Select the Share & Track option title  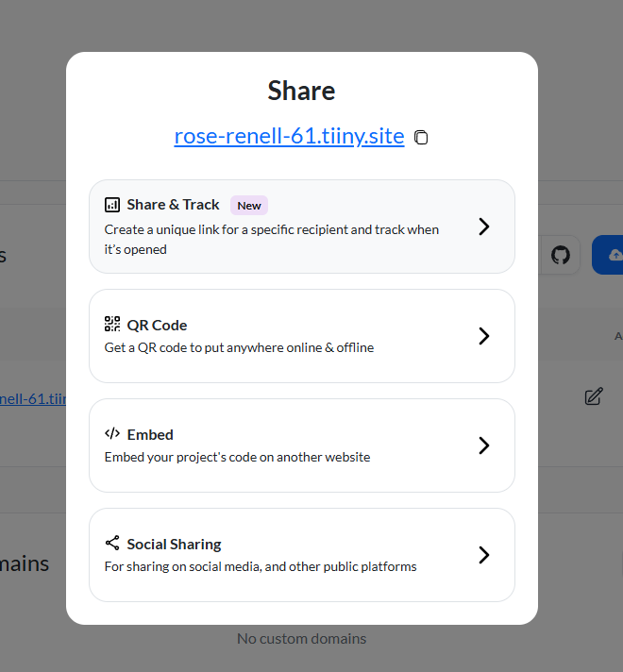(x=173, y=205)
